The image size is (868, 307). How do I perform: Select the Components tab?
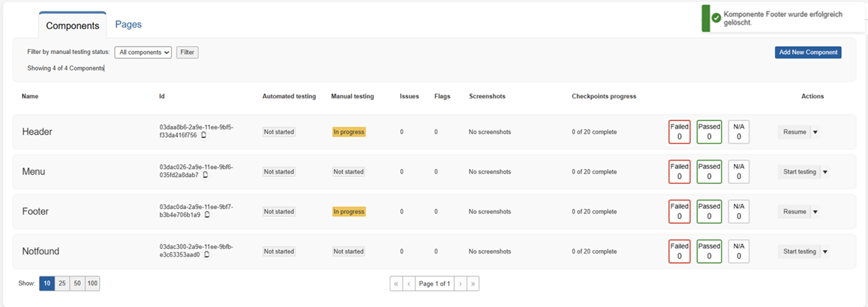tap(72, 26)
